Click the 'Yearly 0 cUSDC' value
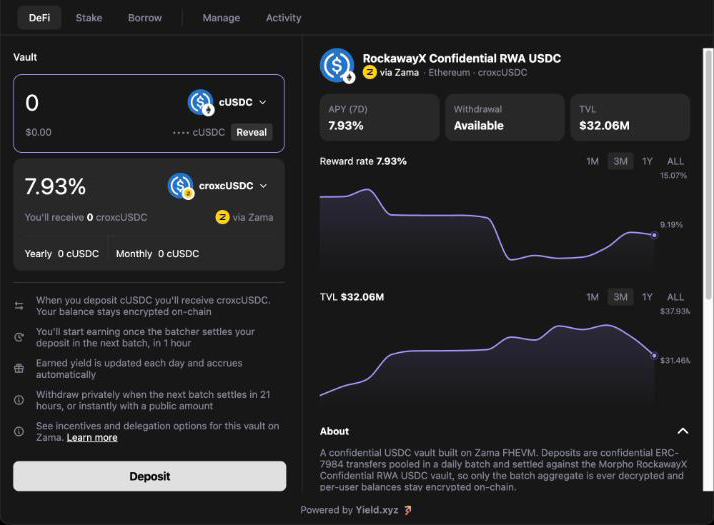Viewport: 714px width, 525px height. (x=62, y=254)
